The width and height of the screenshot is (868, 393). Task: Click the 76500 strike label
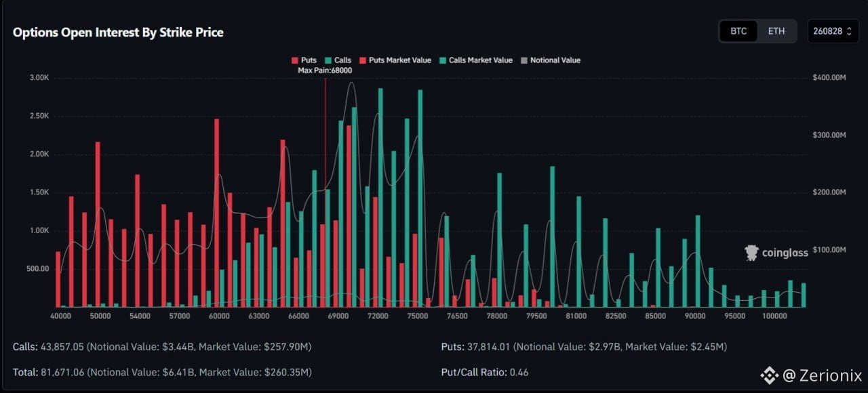click(x=457, y=316)
